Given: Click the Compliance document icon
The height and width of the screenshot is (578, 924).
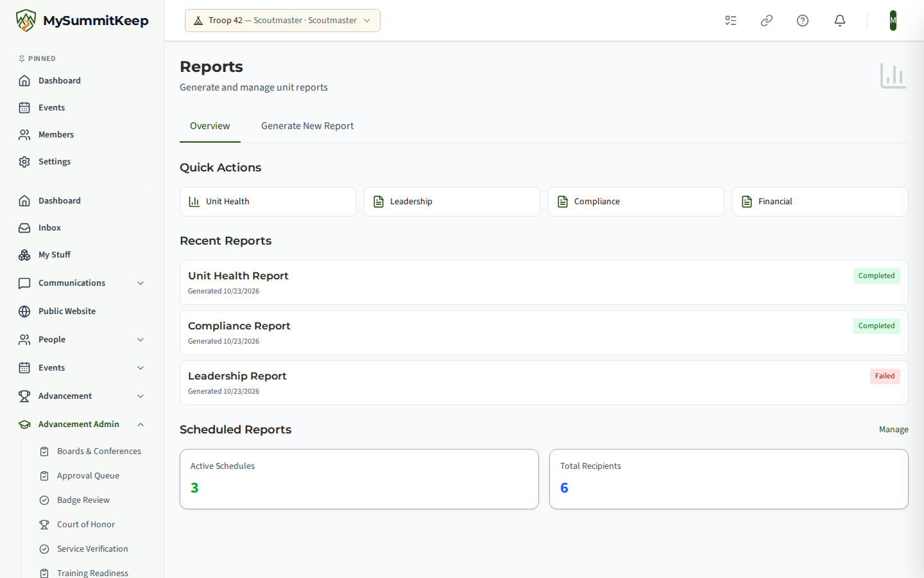Looking at the screenshot, I should click(563, 202).
